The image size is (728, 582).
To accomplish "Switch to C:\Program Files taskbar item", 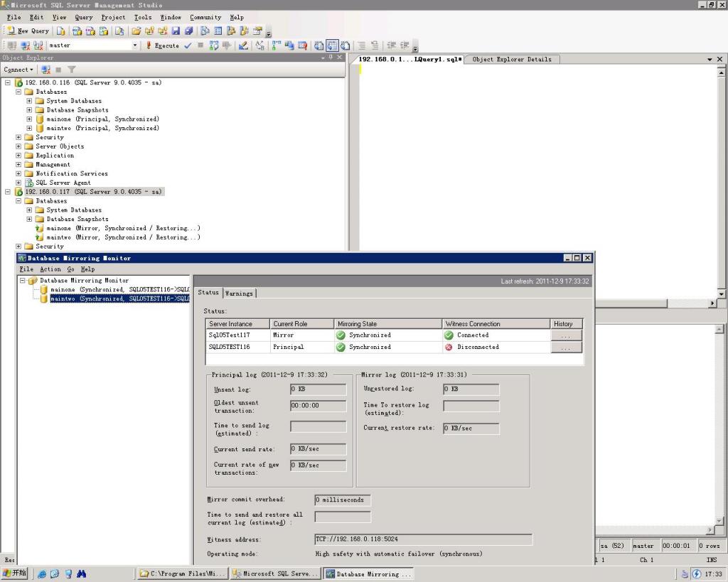I will pos(183,574).
